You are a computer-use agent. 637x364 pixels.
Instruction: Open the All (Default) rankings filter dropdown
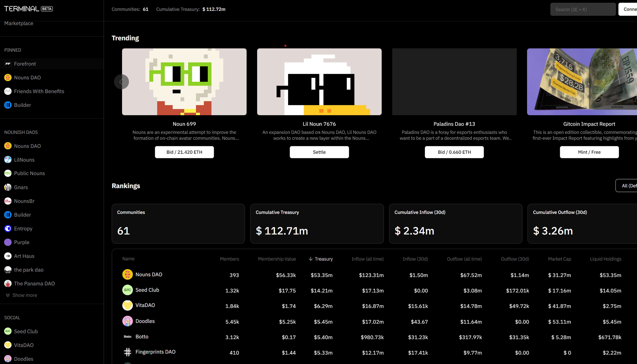(x=626, y=186)
